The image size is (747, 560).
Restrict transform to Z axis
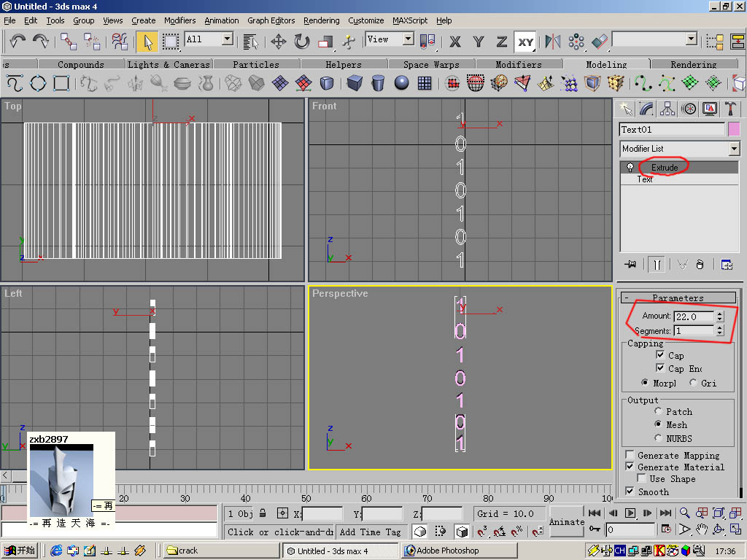pyautogui.click(x=502, y=42)
